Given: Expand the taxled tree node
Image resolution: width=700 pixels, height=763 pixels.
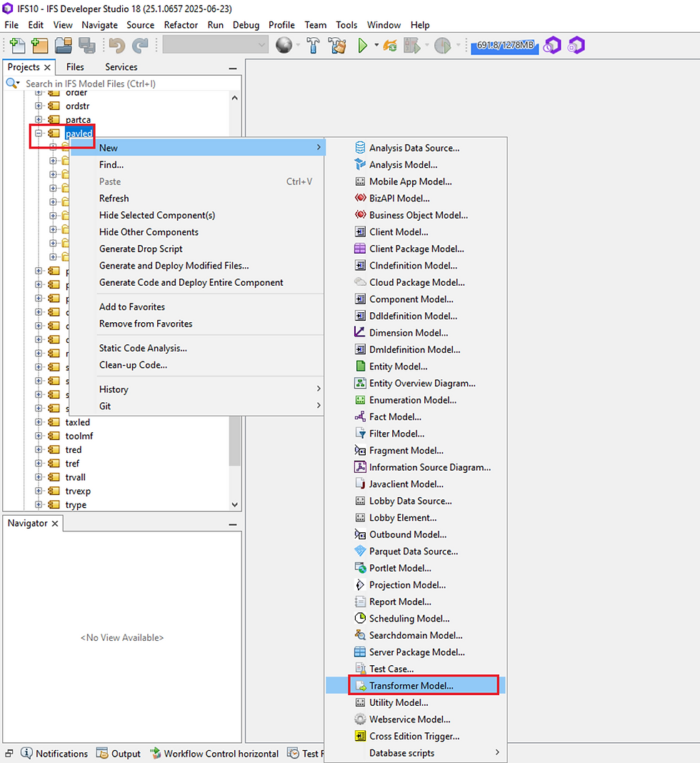Looking at the screenshot, I should [x=39, y=422].
